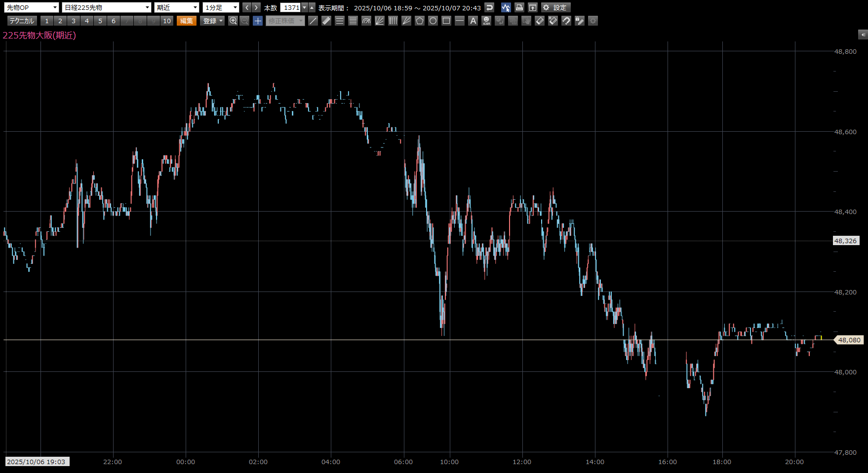The width and height of the screenshot is (868, 473).
Task: Print the chart using printer icon
Action: (519, 7)
